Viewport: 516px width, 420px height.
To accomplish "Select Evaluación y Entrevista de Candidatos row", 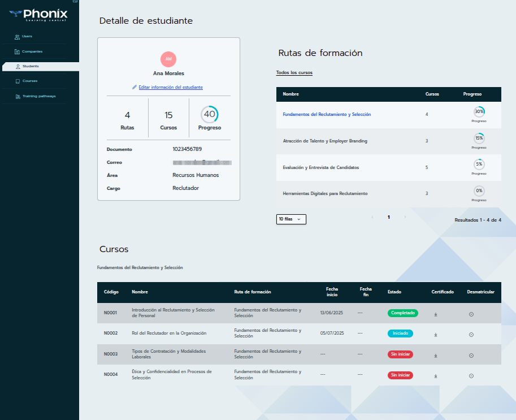I will [320, 168].
